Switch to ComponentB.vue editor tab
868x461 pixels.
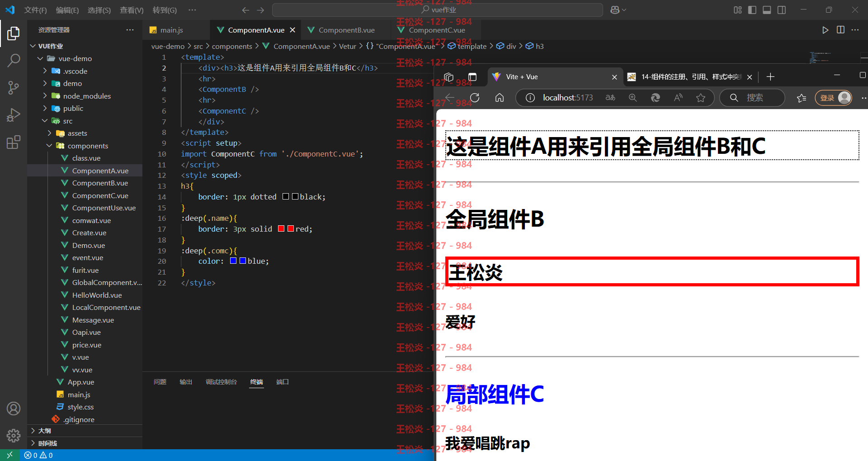click(346, 30)
